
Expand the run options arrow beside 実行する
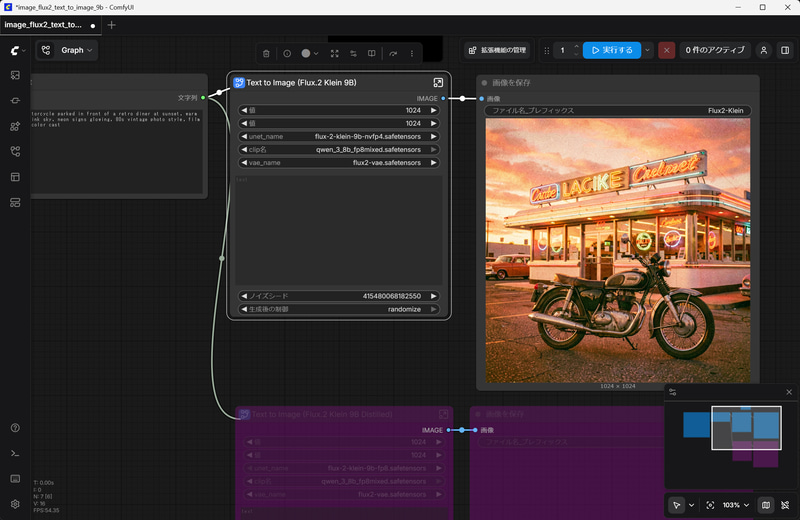point(648,50)
